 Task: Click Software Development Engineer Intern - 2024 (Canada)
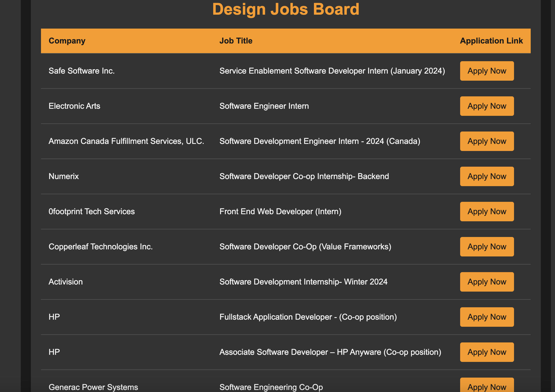coord(320,141)
